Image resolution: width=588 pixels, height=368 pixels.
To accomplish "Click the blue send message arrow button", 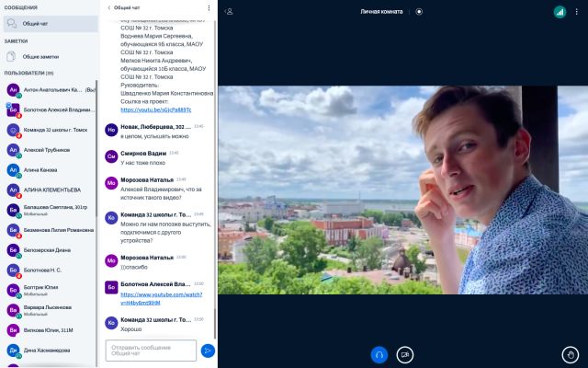I will (x=208, y=351).
